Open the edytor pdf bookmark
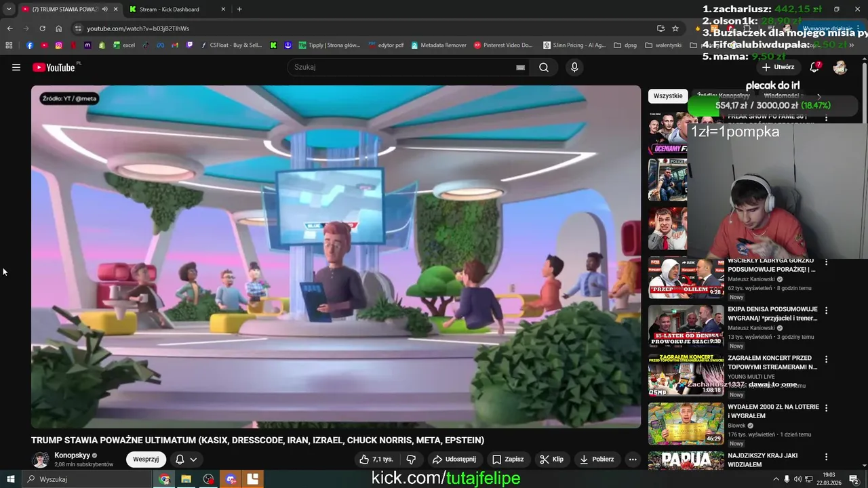868x488 pixels. [386, 45]
